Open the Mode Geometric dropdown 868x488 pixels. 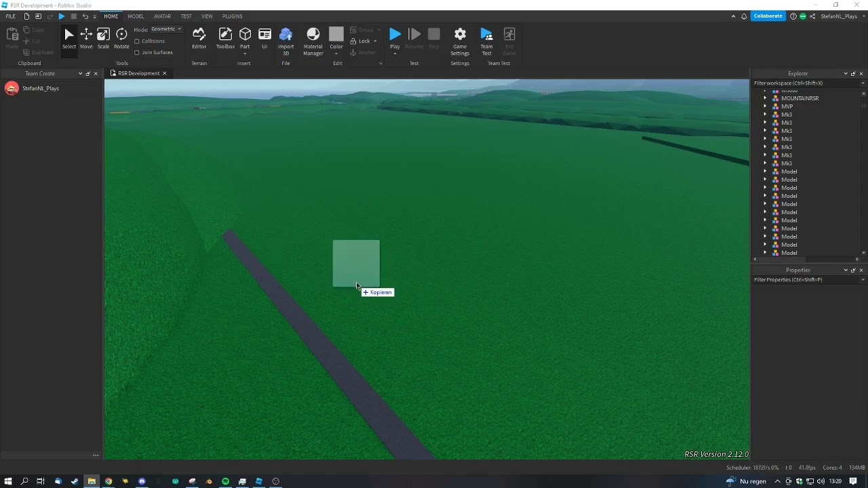click(166, 29)
